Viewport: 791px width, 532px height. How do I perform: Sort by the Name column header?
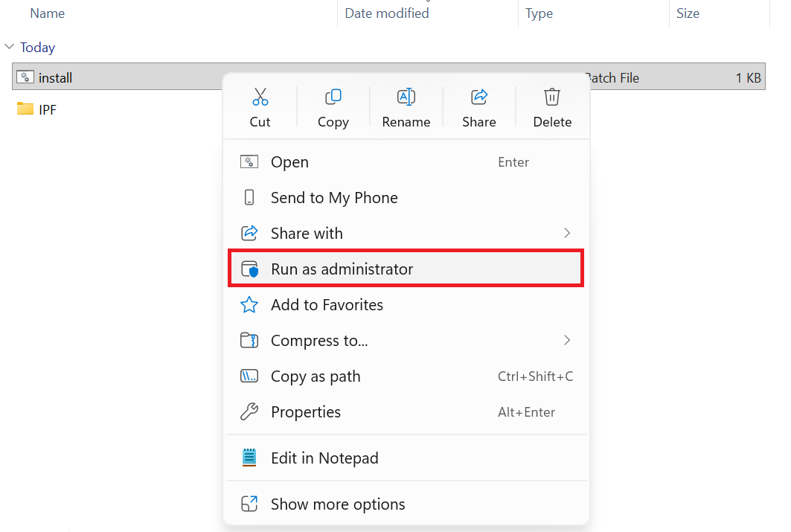click(x=48, y=13)
